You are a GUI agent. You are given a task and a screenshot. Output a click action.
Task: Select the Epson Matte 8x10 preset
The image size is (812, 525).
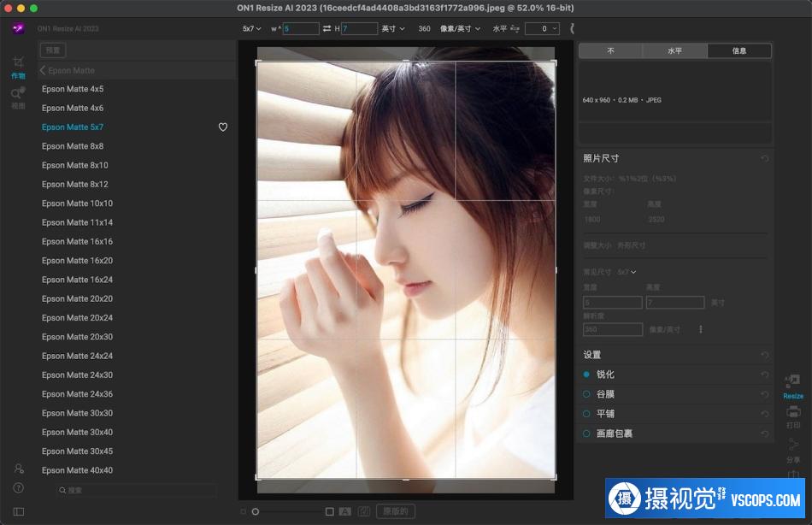pos(75,165)
